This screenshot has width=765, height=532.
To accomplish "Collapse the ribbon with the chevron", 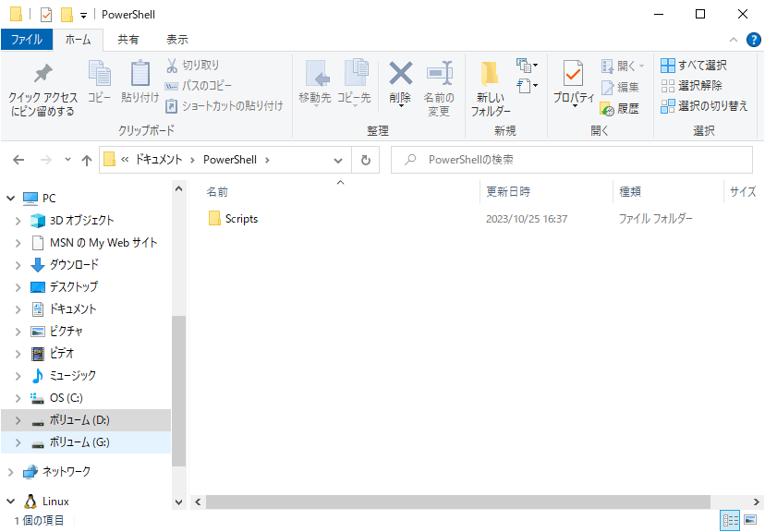I will pos(734,40).
